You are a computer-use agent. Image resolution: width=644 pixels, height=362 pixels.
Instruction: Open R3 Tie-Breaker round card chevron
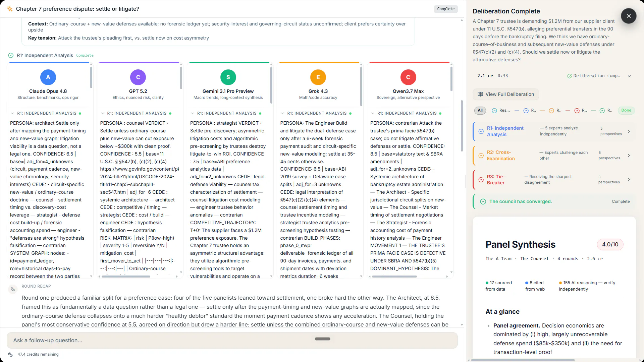pyautogui.click(x=629, y=180)
